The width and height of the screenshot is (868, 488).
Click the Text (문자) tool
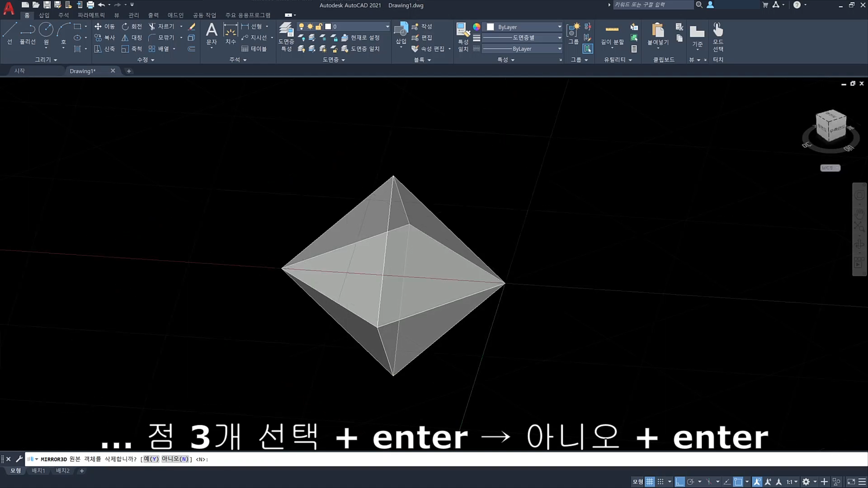(x=212, y=34)
